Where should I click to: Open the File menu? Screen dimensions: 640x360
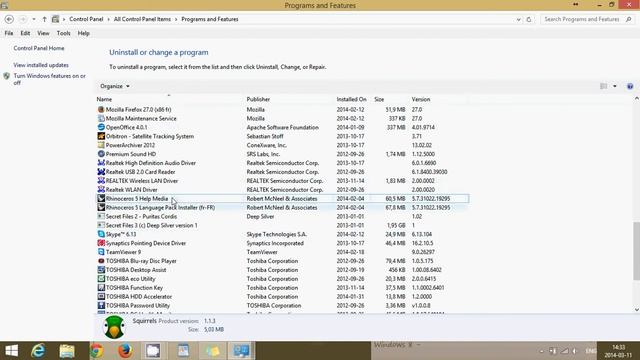[9, 33]
